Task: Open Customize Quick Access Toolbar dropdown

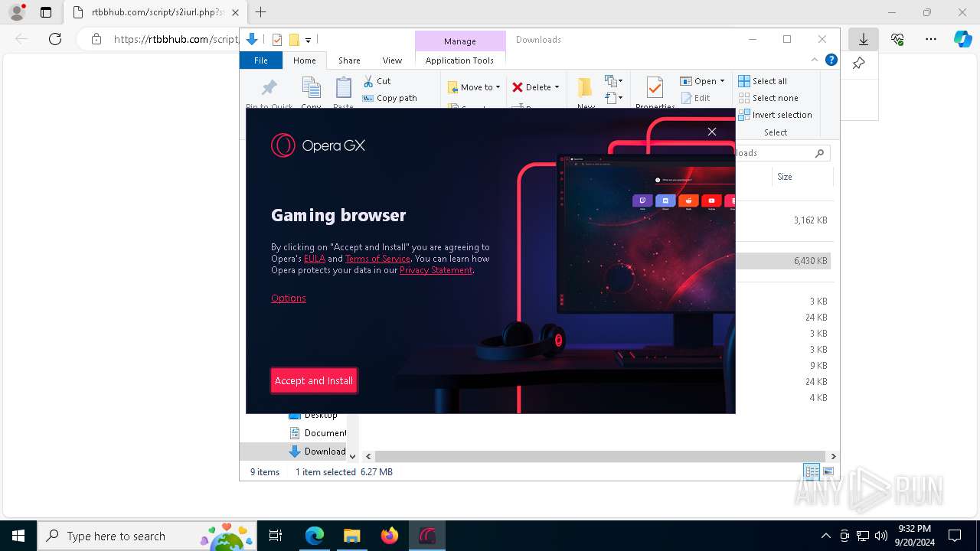Action: pyautogui.click(x=308, y=40)
